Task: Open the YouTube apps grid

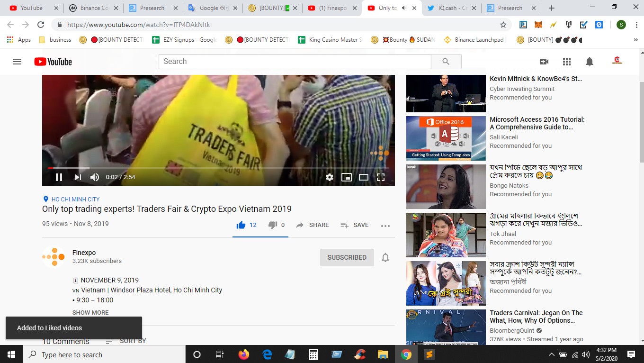Action: pyautogui.click(x=567, y=62)
